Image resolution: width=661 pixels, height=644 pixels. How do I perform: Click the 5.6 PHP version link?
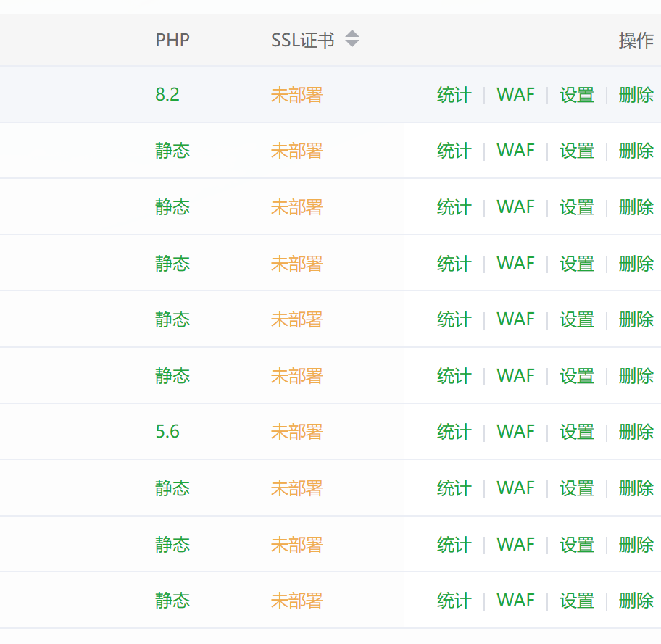(x=167, y=432)
